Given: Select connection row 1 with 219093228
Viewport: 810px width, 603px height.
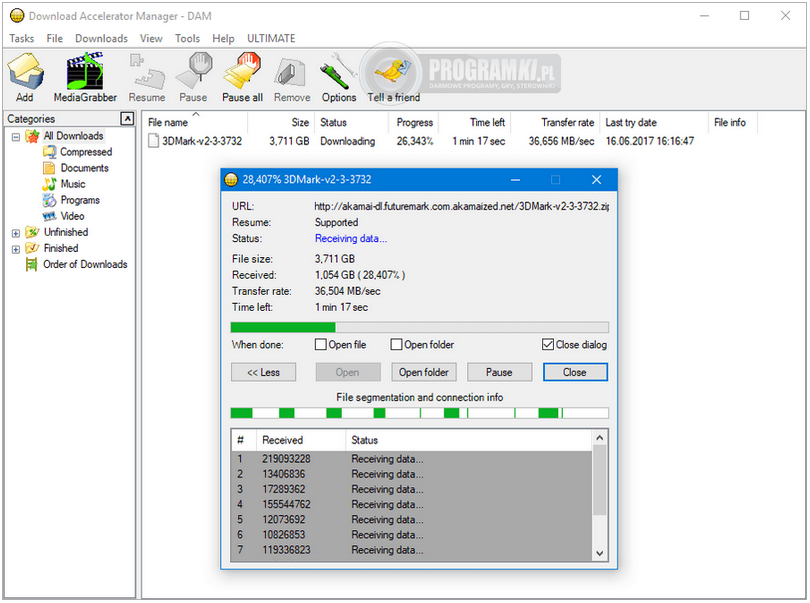Looking at the screenshot, I should [x=412, y=459].
